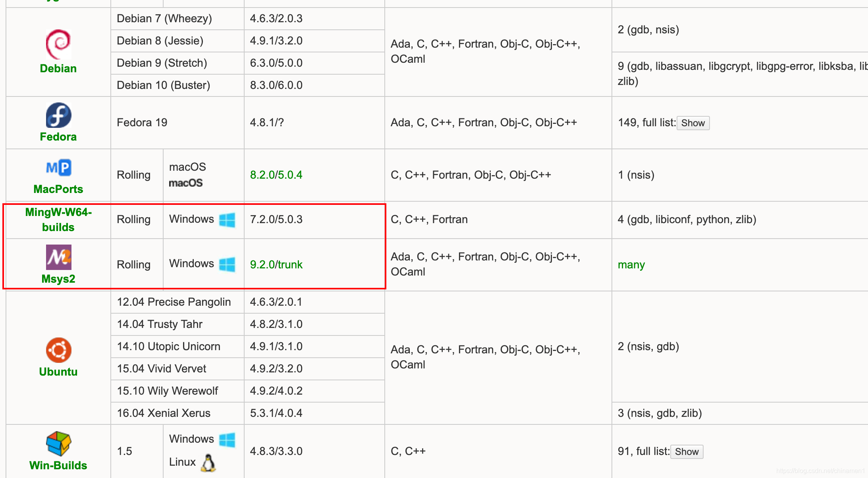
Task: Click the green 'many' packages link
Action: coord(631,264)
